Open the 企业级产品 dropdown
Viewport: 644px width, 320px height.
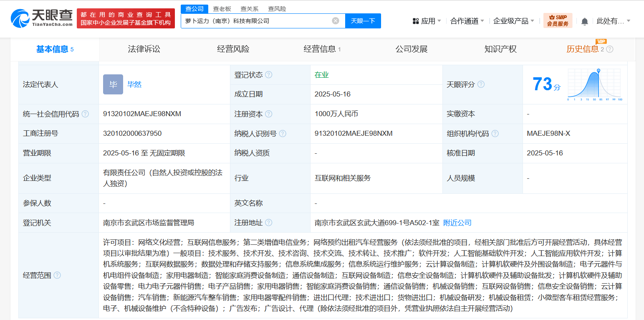[x=514, y=21]
